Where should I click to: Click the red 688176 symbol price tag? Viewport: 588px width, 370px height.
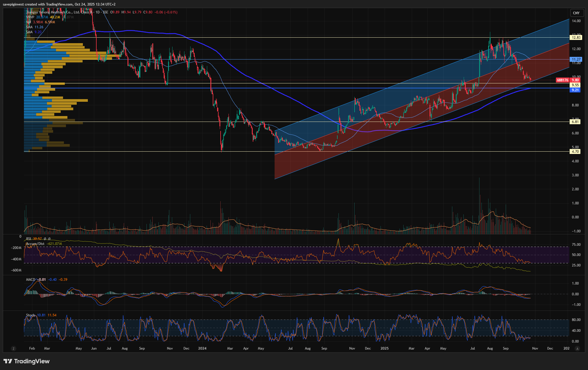click(562, 80)
